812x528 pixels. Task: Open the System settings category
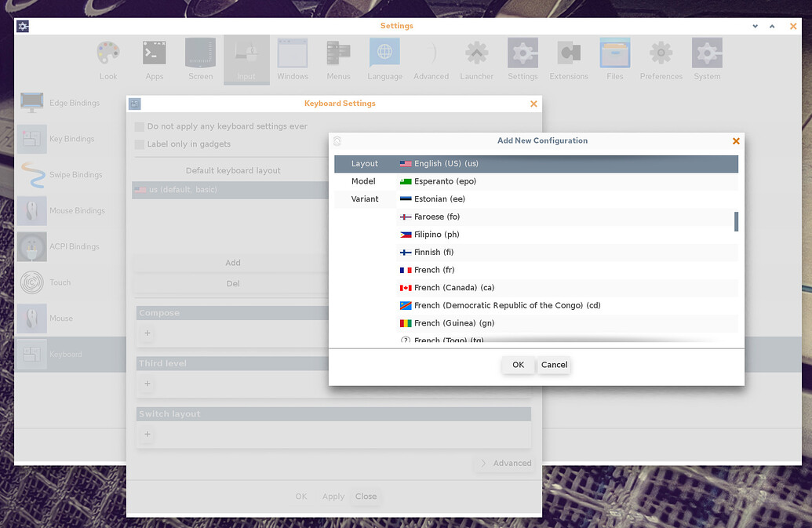[706, 59]
